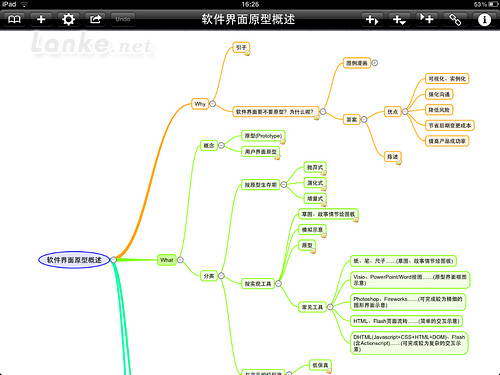500x375 pixels.
Task: Collapse the 常见工具 node
Action: pyautogui.click(x=330, y=307)
